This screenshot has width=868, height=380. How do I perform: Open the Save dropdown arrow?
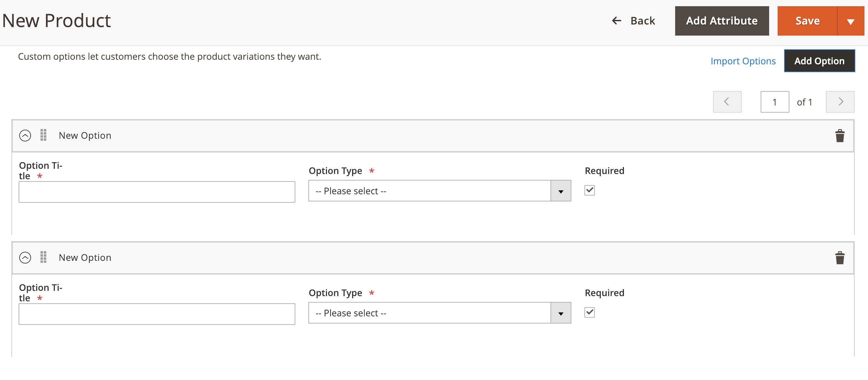click(850, 21)
